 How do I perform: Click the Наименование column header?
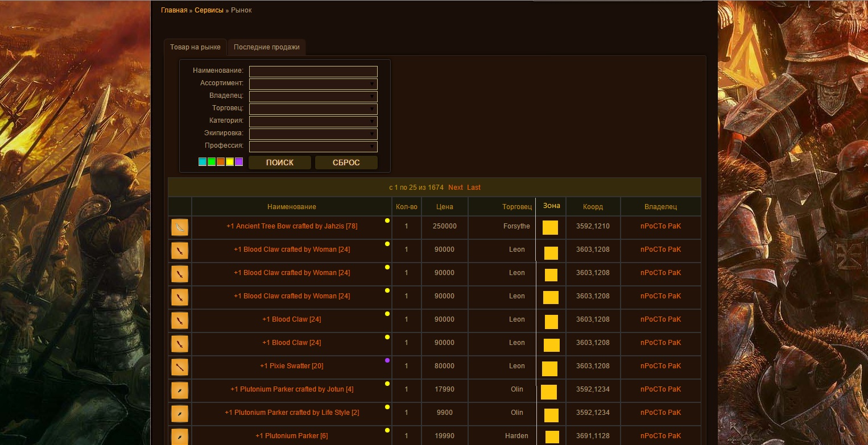click(x=292, y=207)
